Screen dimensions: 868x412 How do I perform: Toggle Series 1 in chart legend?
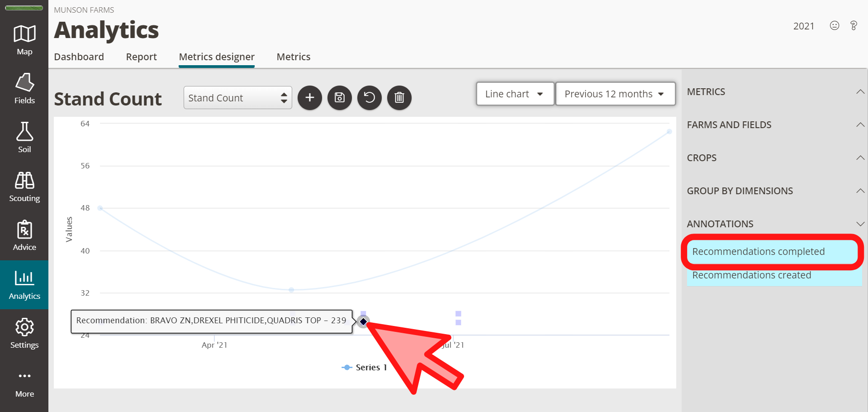tap(365, 368)
